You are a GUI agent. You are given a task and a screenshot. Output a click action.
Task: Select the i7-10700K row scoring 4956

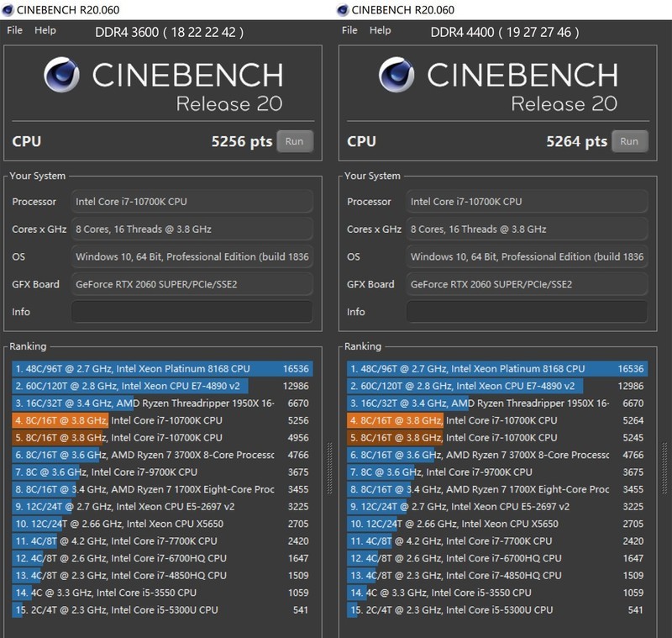coord(161,437)
